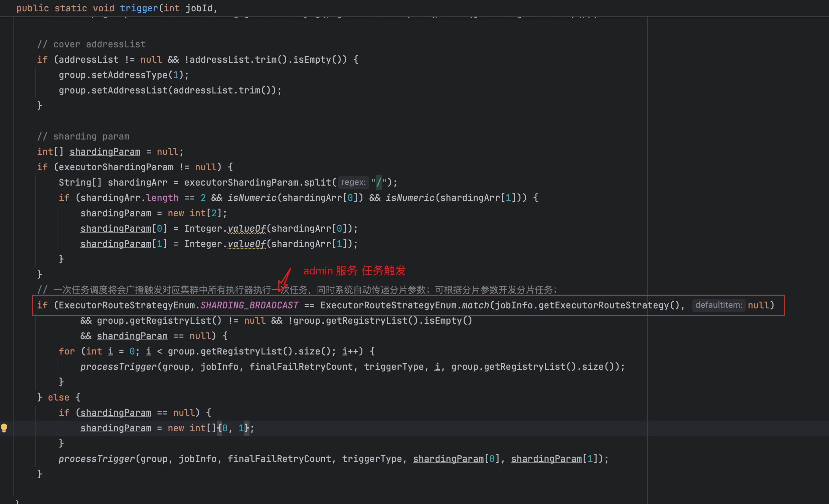The width and height of the screenshot is (829, 504).
Task: Click the red admin annotation text
Action: tap(354, 271)
